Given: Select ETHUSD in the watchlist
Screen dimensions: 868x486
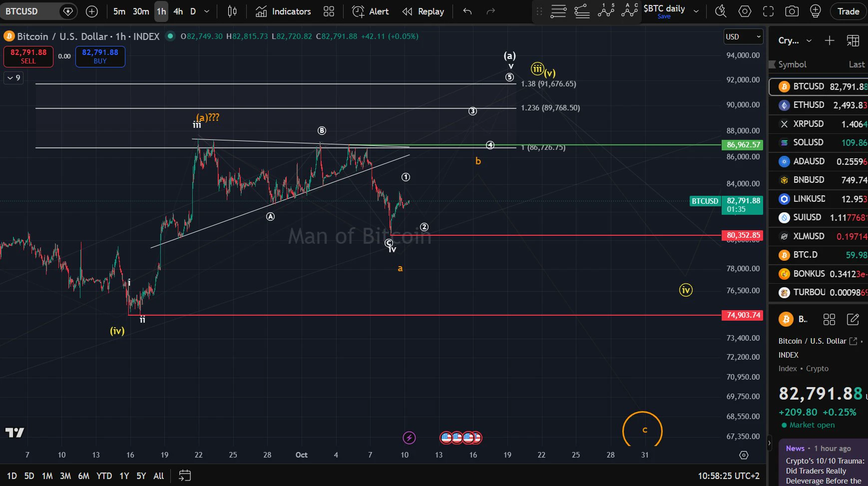Looking at the screenshot, I should point(818,105).
